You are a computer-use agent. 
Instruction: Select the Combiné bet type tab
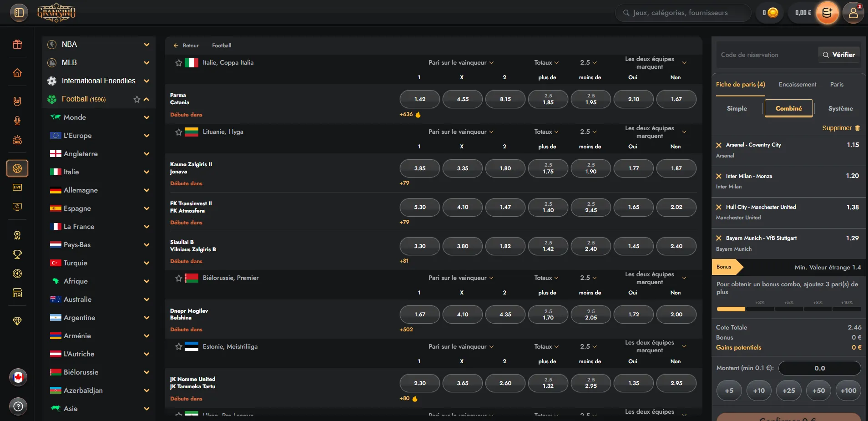789,109
